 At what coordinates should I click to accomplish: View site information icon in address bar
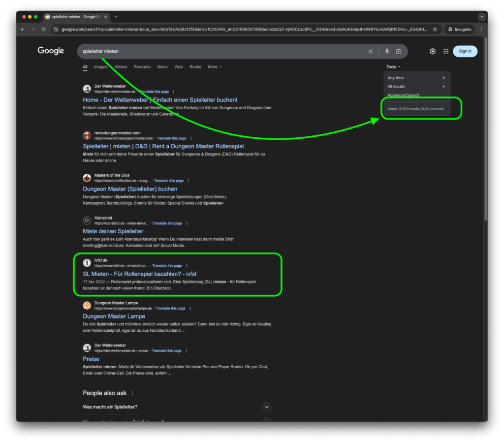[56, 29]
